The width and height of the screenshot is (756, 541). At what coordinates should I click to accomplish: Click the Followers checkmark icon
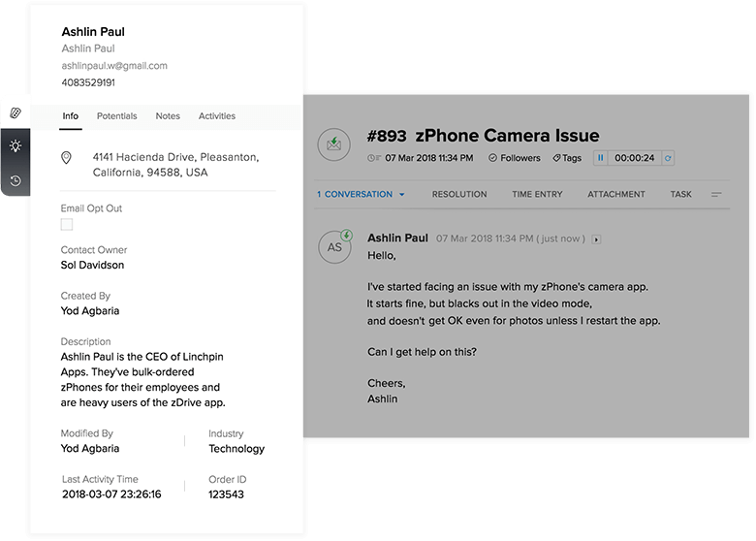492,158
